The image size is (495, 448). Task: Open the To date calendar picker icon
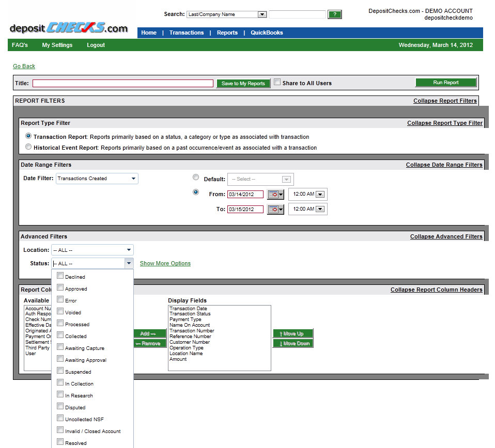pos(275,210)
